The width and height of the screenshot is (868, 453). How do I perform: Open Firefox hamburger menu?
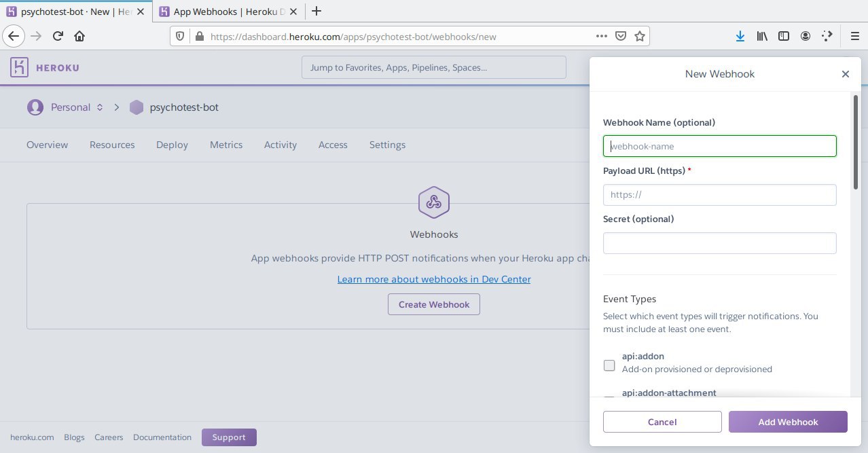(x=854, y=37)
